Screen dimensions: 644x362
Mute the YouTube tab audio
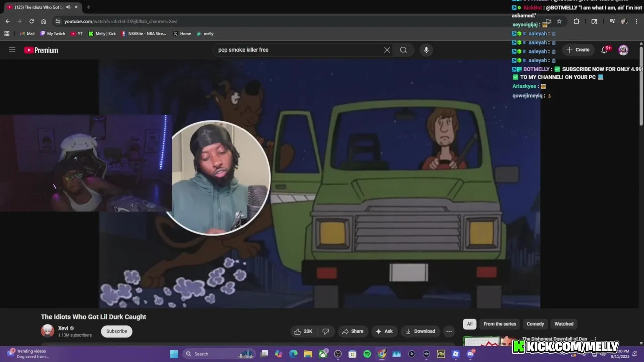[x=68, y=7]
